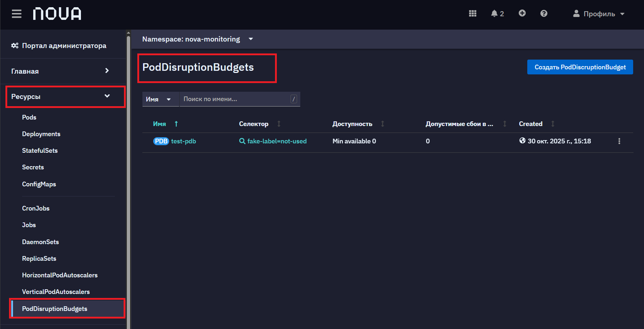Open kebab actions menu for test-pdb
This screenshot has width=644, height=329.
(x=619, y=141)
